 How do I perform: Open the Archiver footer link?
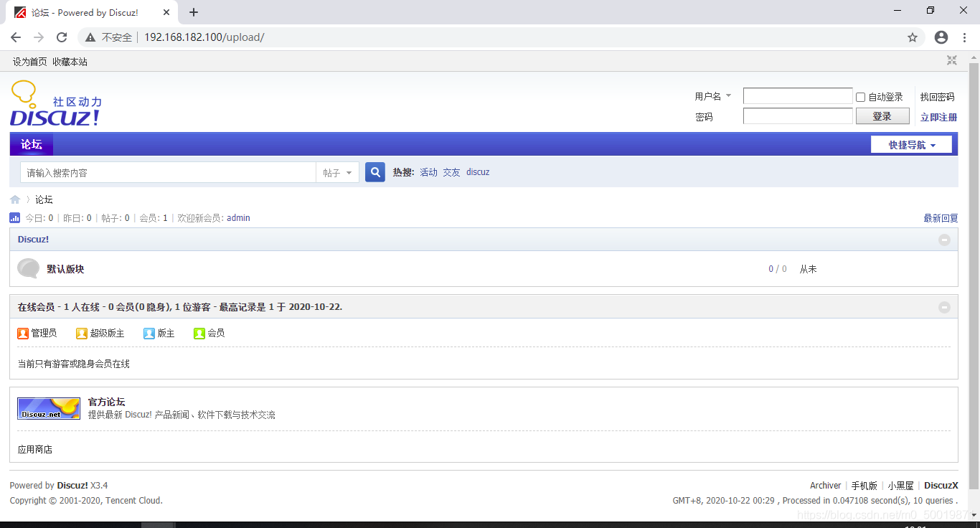[x=825, y=486]
